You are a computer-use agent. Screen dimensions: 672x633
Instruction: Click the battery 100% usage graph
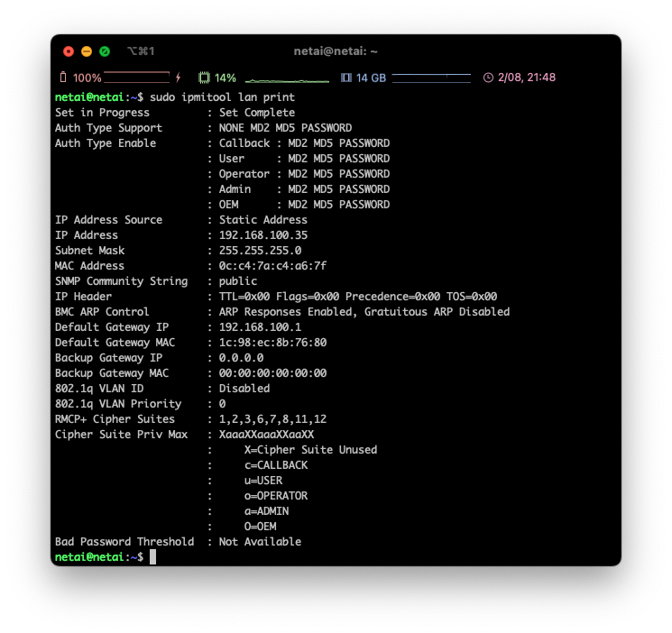[137, 78]
